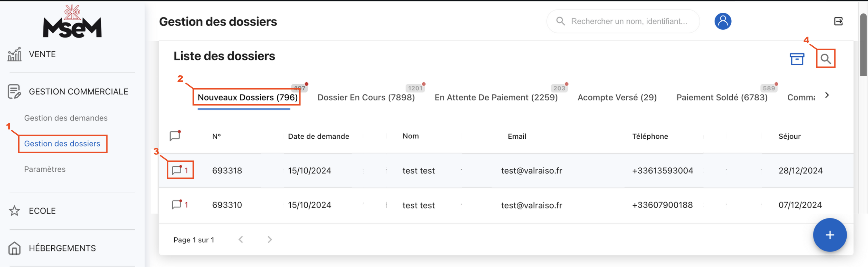Expand the HÉBERGEMENTS sidebar section
The image size is (868, 267).
click(62, 248)
